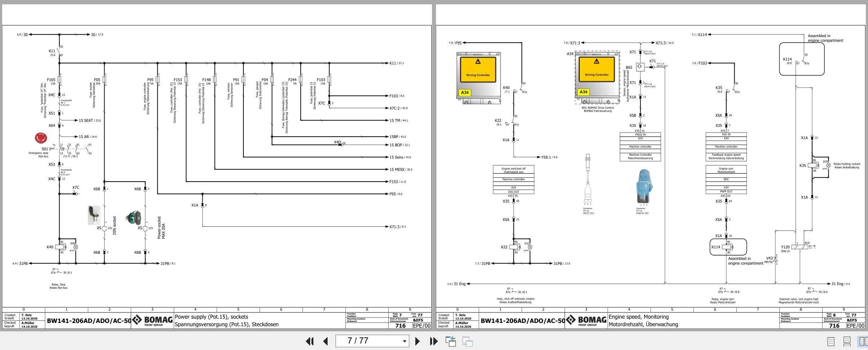Jump to the first page
The image size is (868, 350).
tap(309, 341)
